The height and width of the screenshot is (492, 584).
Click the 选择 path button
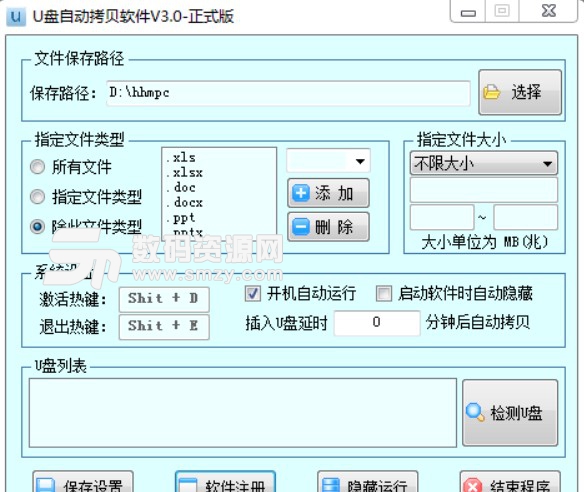coord(520,92)
